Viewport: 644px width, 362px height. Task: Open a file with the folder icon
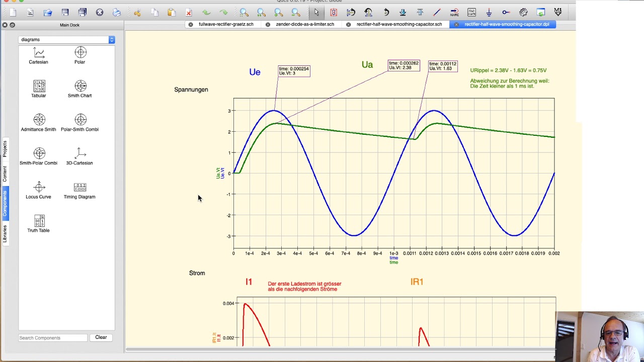point(48,13)
